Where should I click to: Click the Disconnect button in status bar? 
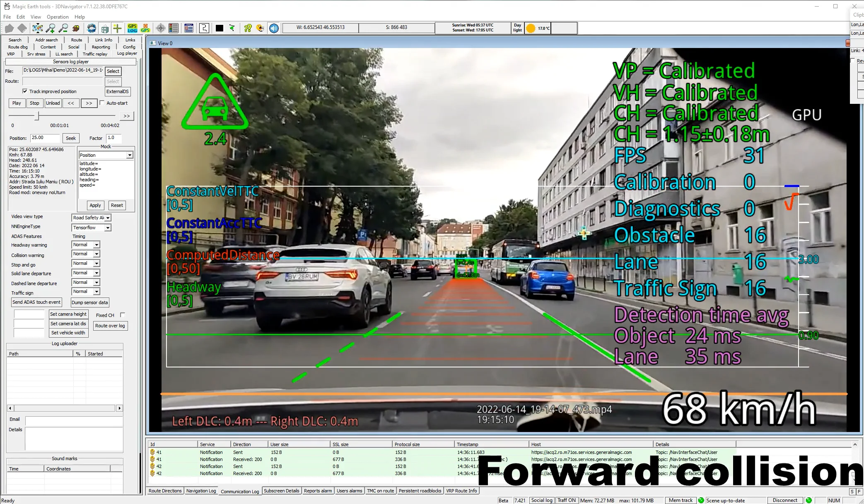785,500
